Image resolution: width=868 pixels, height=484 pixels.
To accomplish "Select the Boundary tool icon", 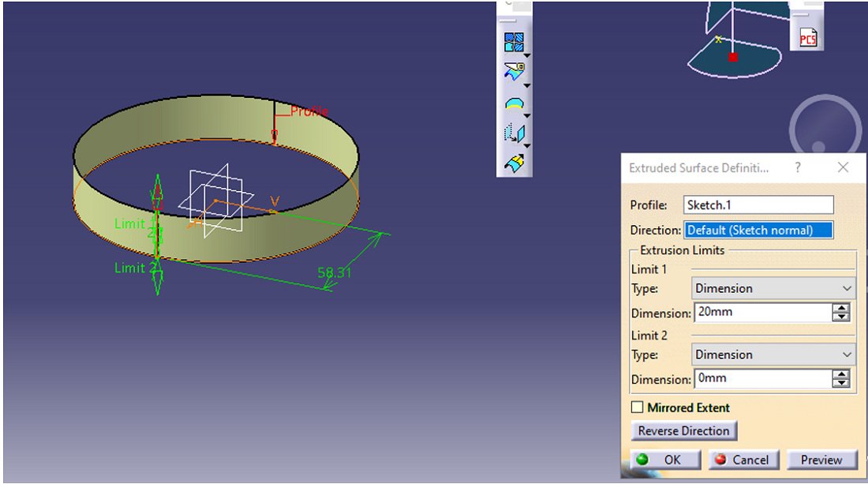I will 514,103.
